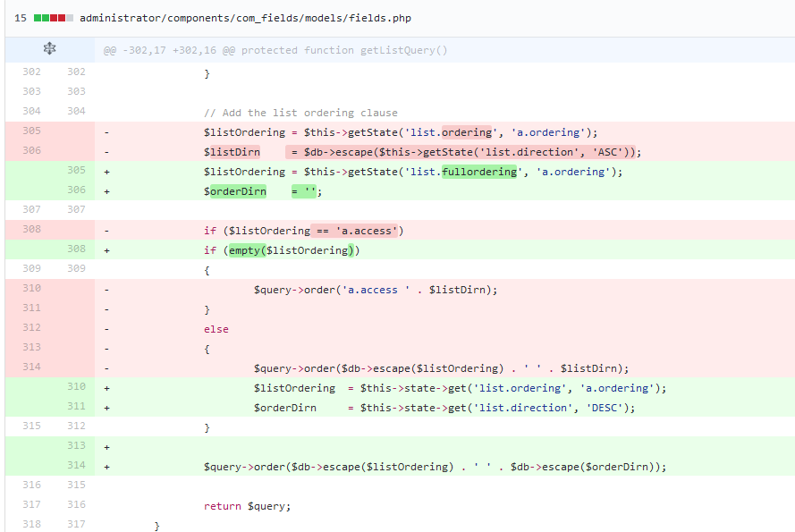Click the expand hunk icon beside the header

pyautogui.click(x=49, y=48)
